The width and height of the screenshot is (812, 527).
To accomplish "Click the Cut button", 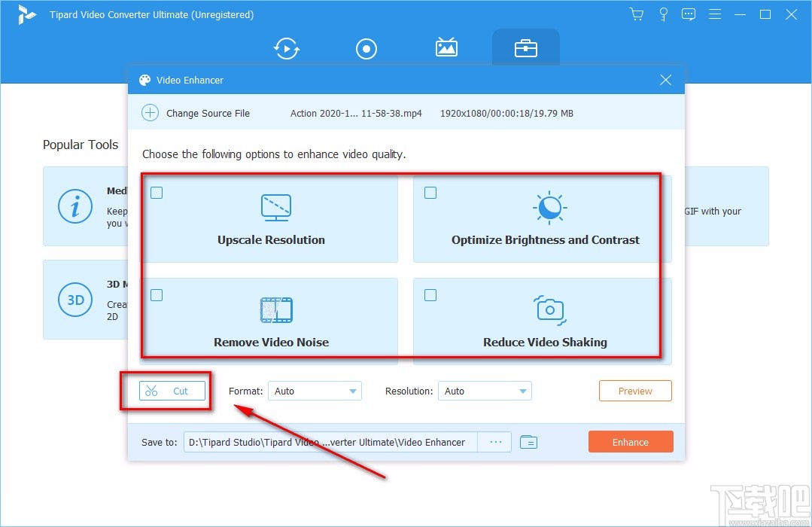I will tap(172, 391).
